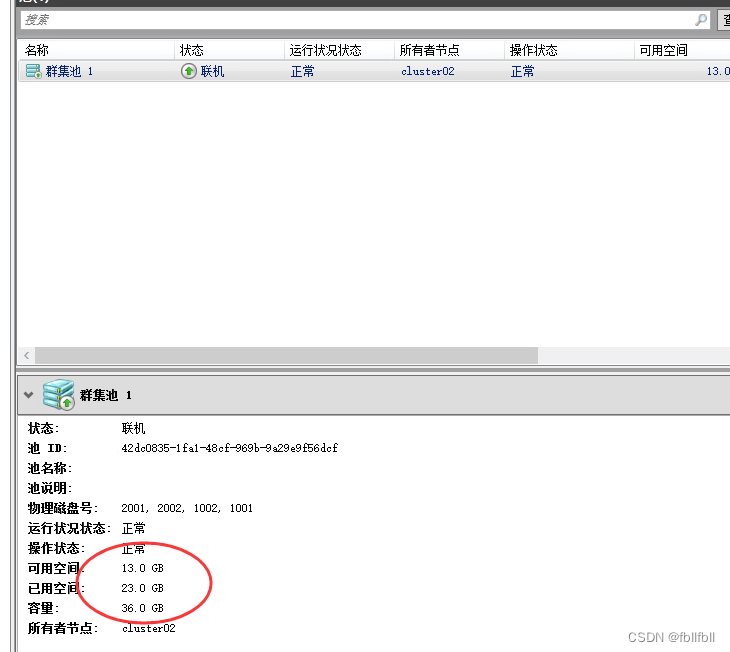This screenshot has width=730, height=652.
Task: Click the 正常 value under 运行状况状态 column
Action: [303, 71]
